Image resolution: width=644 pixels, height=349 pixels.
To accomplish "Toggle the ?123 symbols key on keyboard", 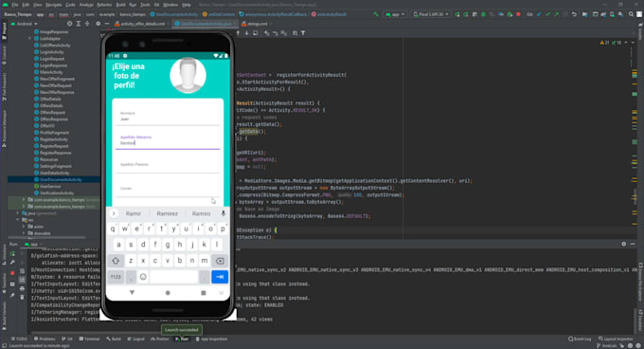I will [x=116, y=277].
